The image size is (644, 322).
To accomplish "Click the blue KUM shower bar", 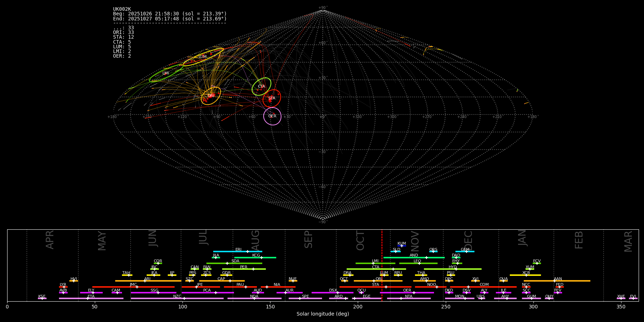I will click(401, 246).
